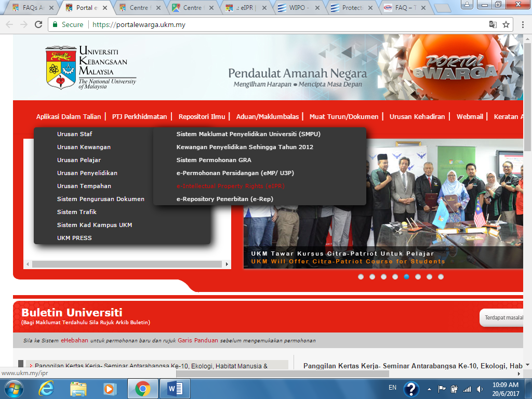Open Internet Explorer from the taskbar

point(46,388)
